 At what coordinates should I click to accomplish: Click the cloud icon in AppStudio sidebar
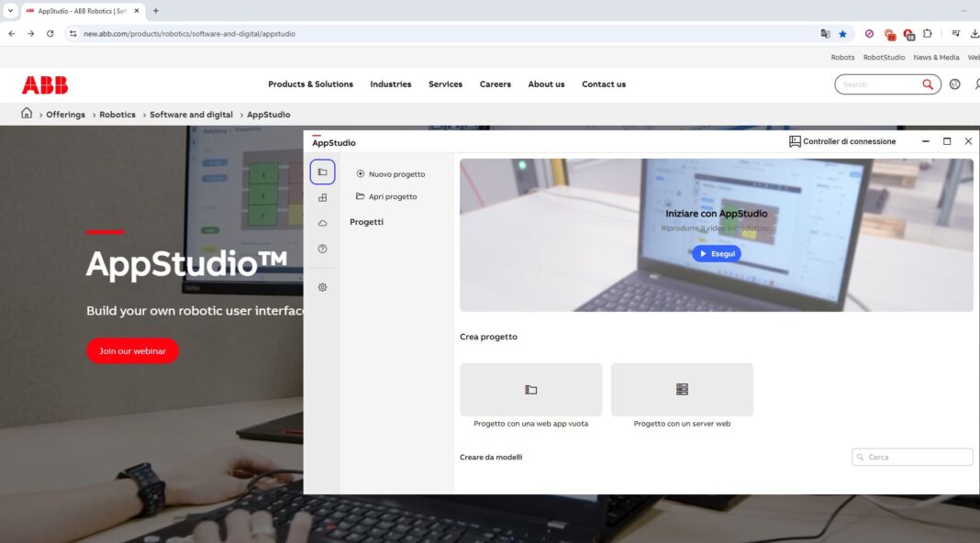tap(322, 222)
